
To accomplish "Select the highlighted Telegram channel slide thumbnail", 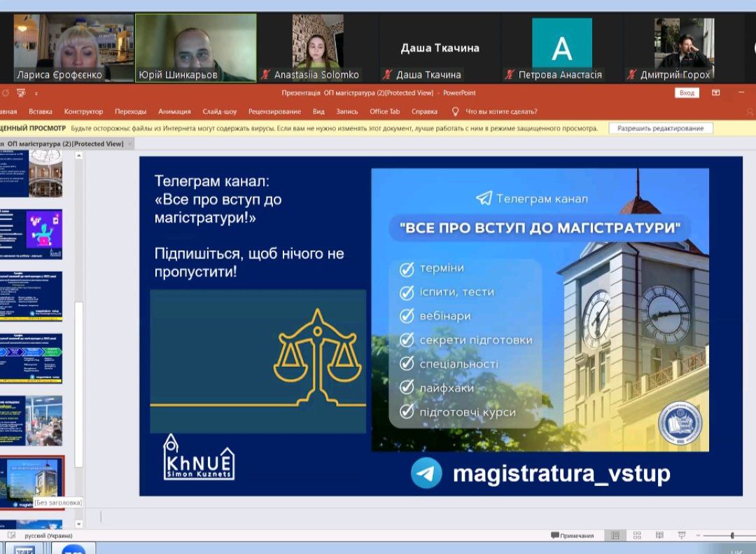I will pyautogui.click(x=31, y=483).
